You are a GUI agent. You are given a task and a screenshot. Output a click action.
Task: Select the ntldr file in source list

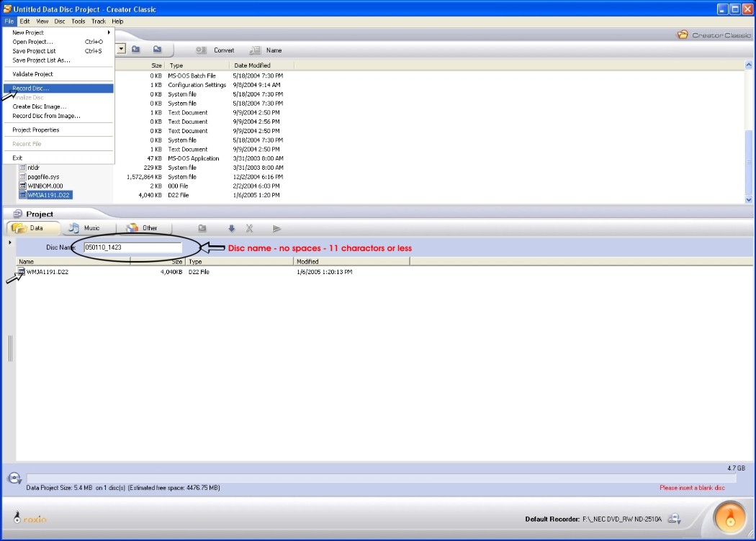pyautogui.click(x=33, y=168)
